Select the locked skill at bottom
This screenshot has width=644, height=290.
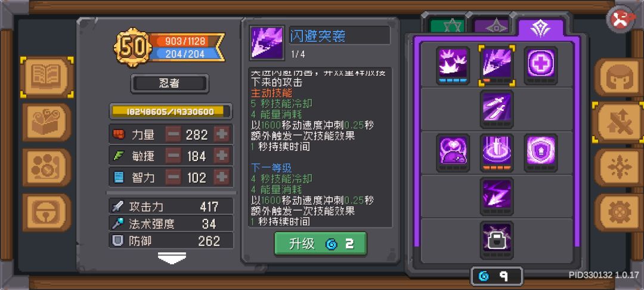coord(497,240)
